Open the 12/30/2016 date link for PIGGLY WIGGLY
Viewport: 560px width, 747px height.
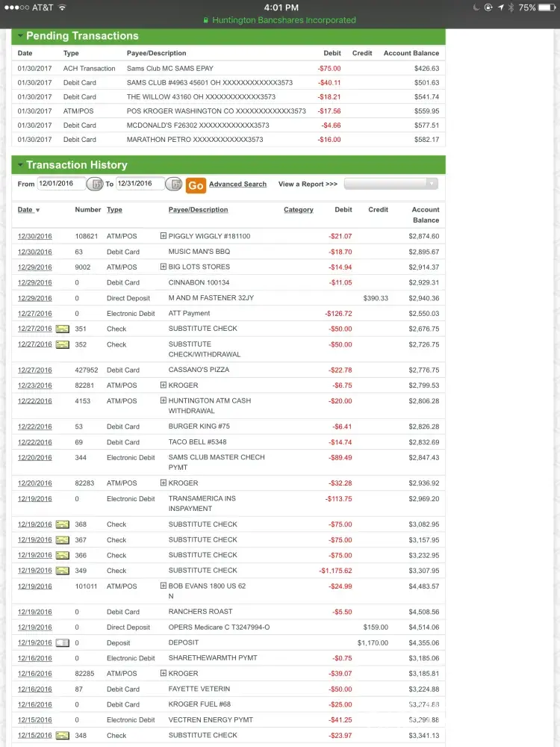point(35,236)
